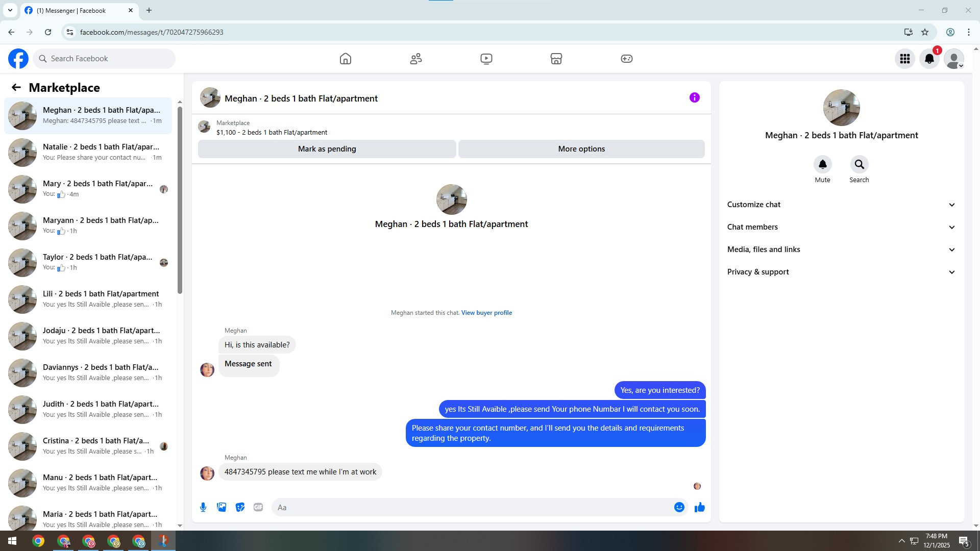This screenshot has height=551, width=980.
Task: Open the Windows notification center icon
Action: point(964,541)
